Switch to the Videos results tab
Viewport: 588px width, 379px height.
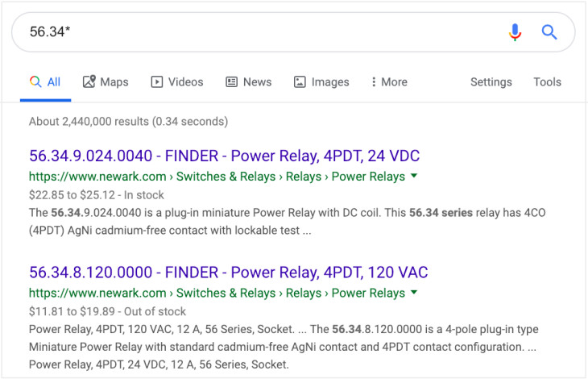(x=177, y=81)
